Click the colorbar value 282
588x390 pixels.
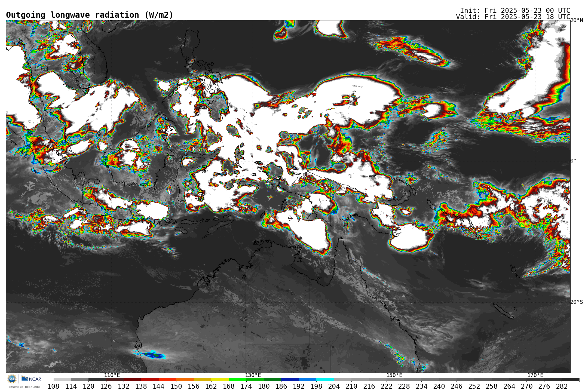click(562, 386)
